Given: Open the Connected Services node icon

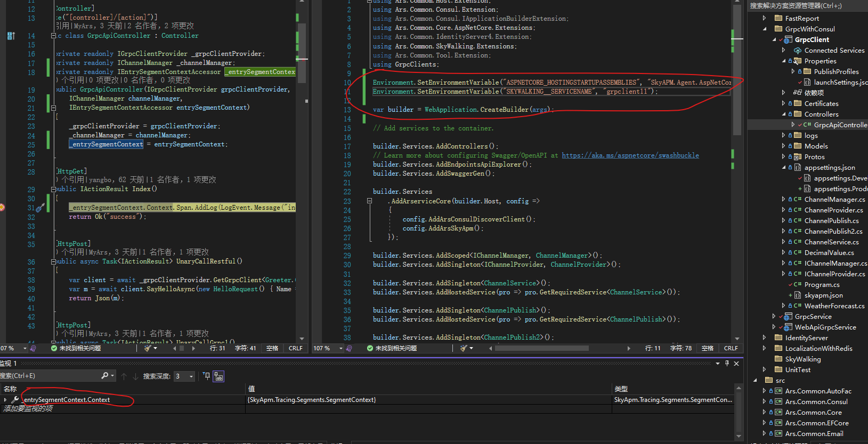Looking at the screenshot, I should (x=798, y=51).
